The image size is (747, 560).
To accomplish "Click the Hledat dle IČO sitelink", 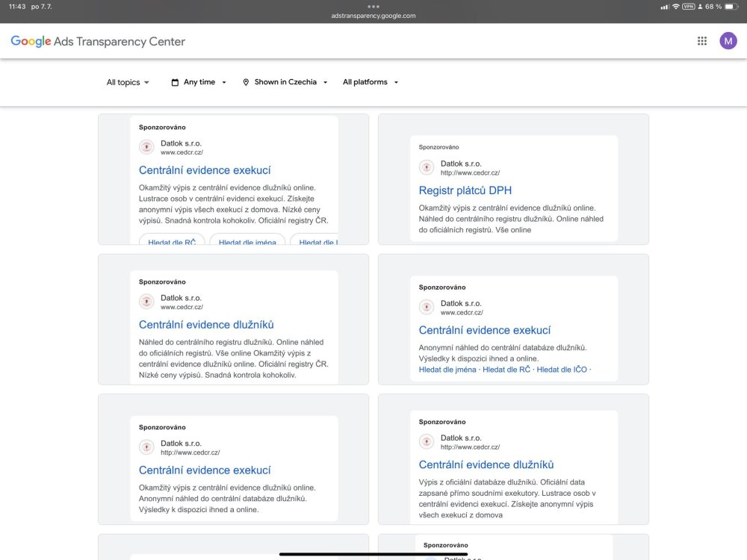I will 562,370.
